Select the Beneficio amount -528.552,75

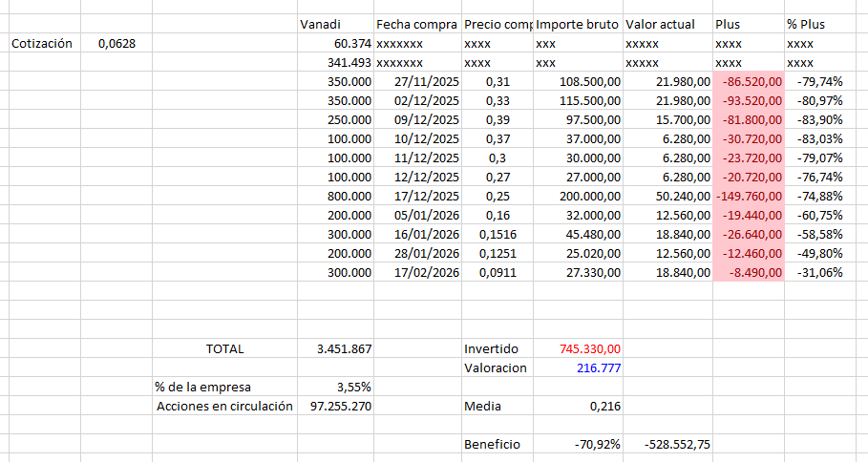click(667, 444)
